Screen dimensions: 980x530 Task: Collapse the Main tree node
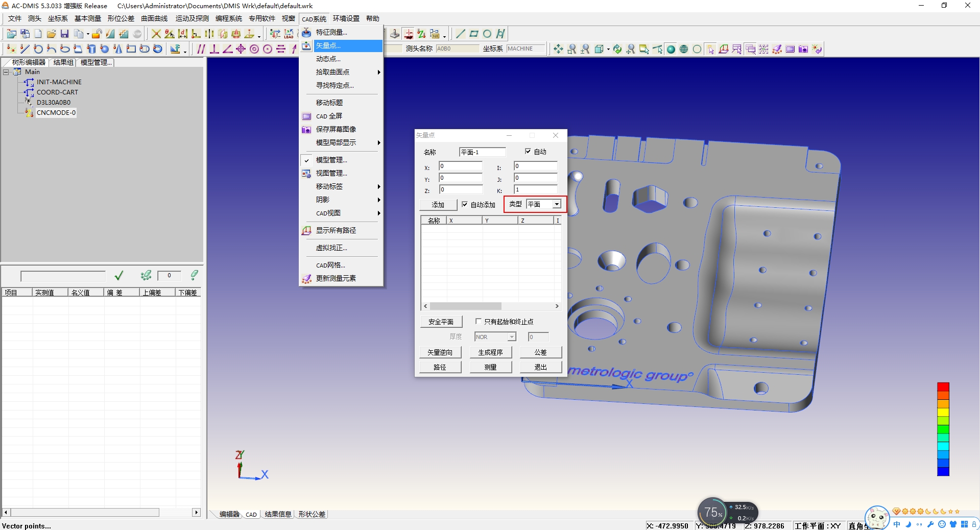6,71
